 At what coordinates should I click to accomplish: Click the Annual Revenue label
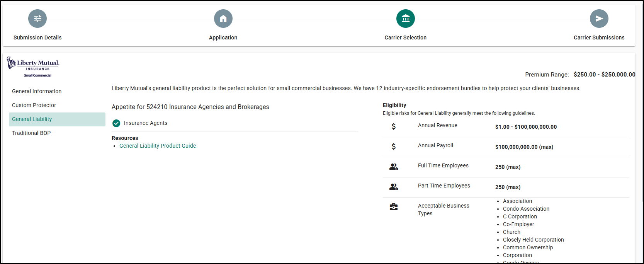pos(438,125)
